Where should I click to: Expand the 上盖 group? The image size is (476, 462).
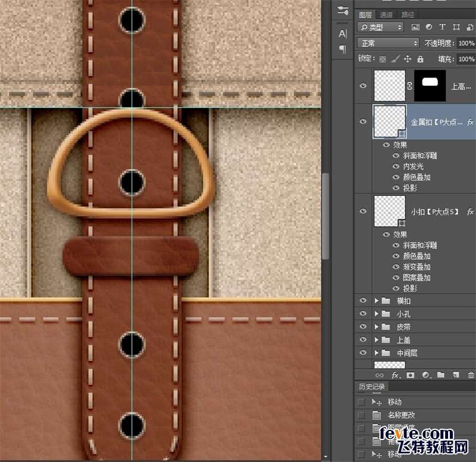click(377, 340)
